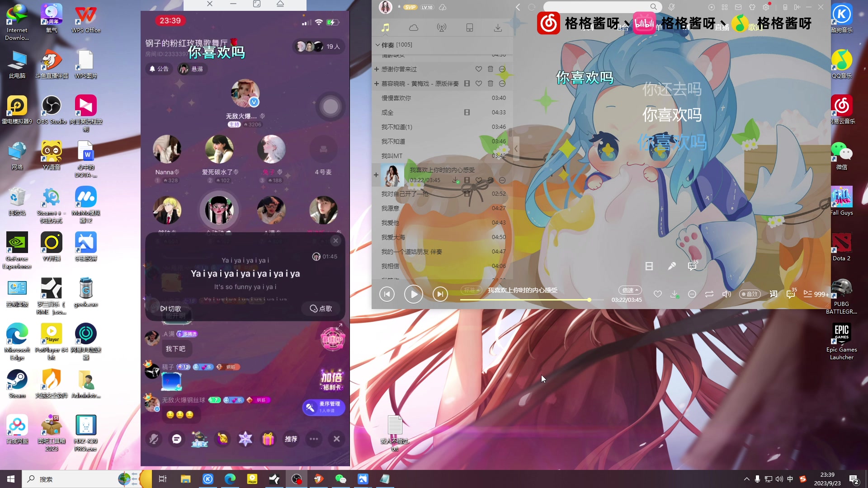Click the karaoke microphone icon above player bar

[x=672, y=267]
